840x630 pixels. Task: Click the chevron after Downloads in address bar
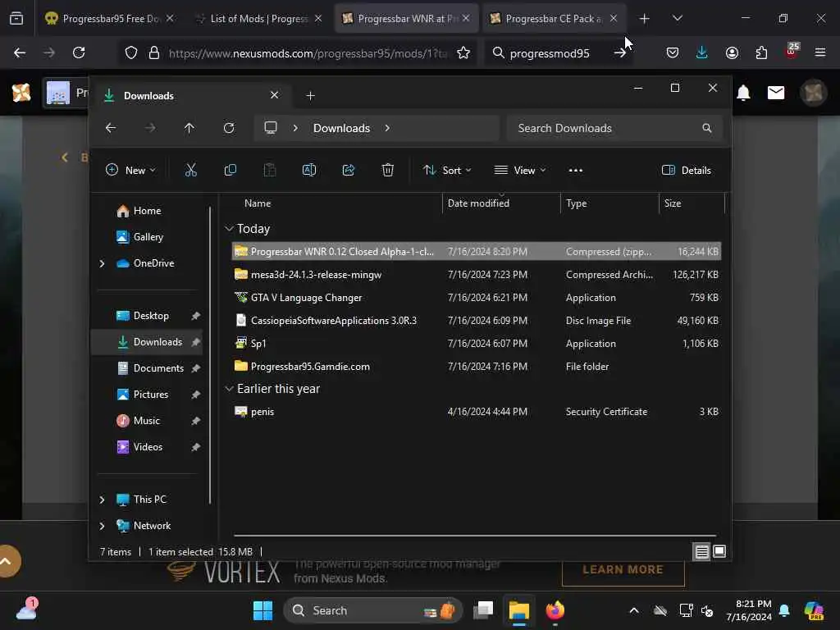387,128
